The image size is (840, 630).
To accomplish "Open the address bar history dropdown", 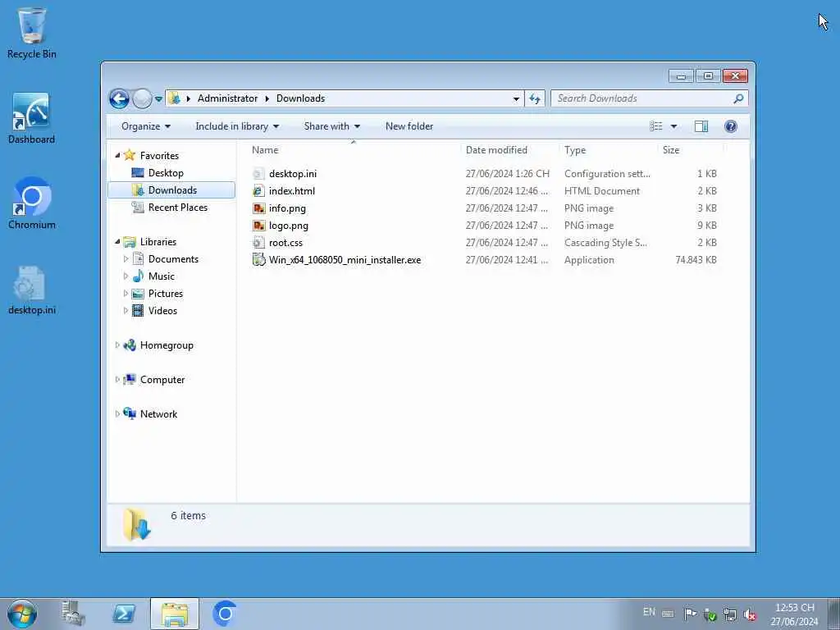I will click(x=516, y=98).
